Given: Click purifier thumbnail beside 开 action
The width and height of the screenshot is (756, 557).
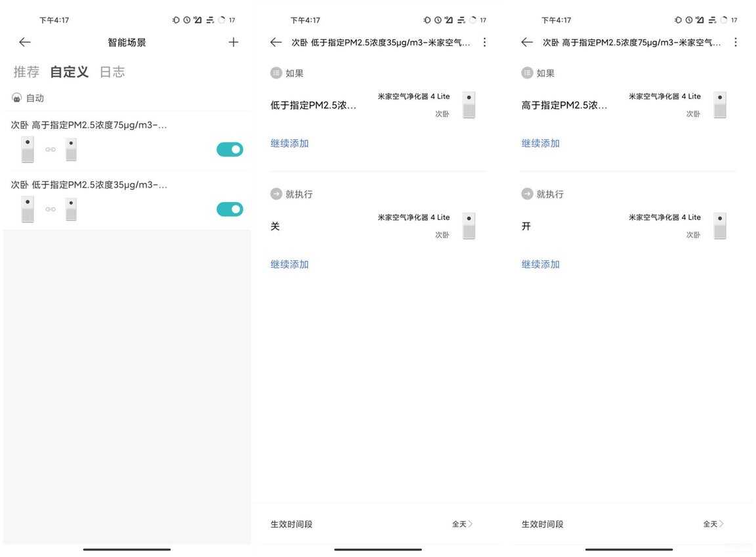Looking at the screenshot, I should click(720, 226).
